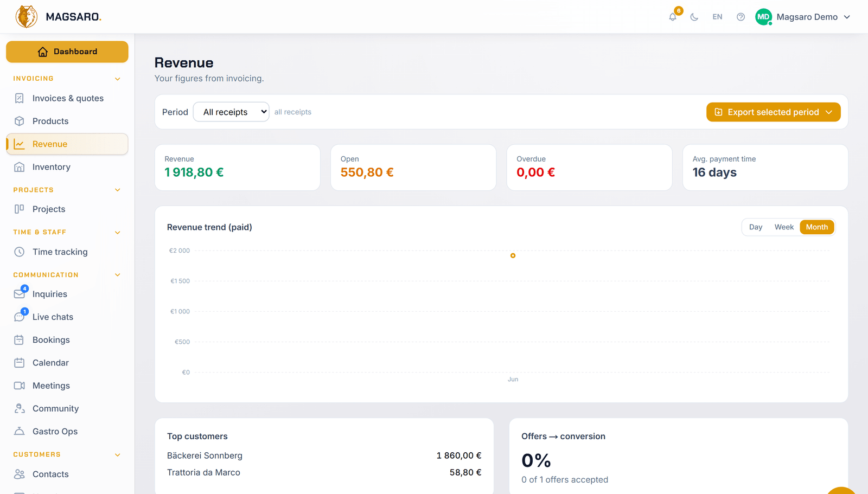Collapse the Projects section
The width and height of the screenshot is (868, 494).
(x=118, y=190)
